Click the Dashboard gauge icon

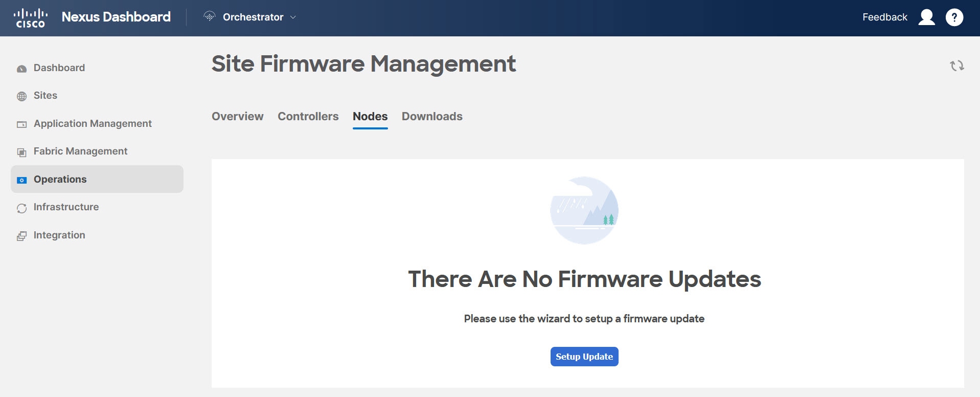(21, 69)
